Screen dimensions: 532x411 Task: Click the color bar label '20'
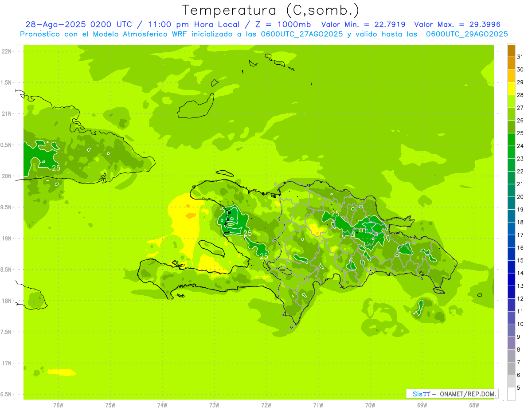pyautogui.click(x=520, y=197)
